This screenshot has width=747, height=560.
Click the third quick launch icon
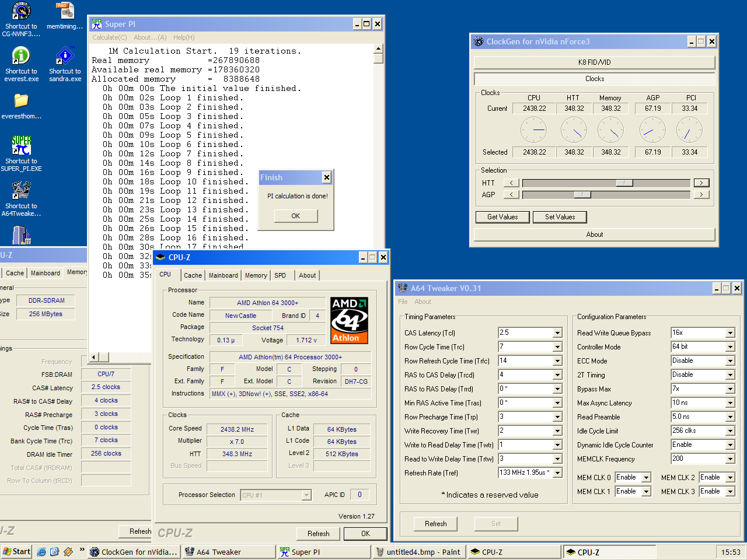68,552
